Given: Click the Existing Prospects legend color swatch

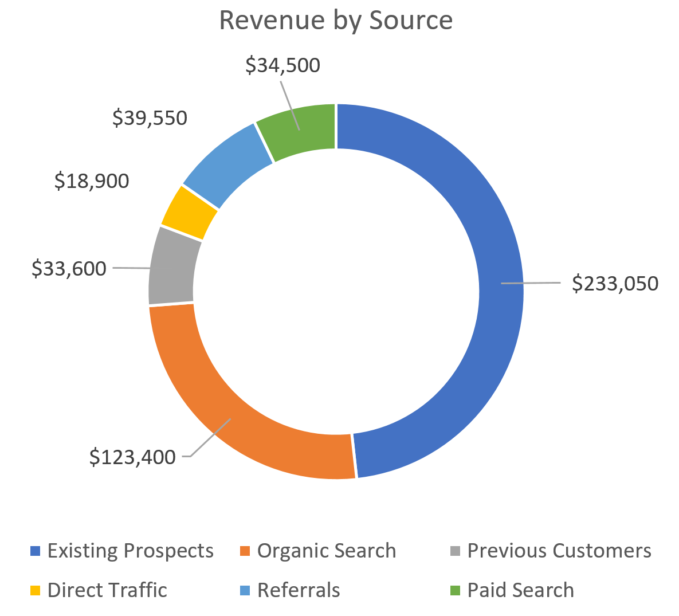Looking at the screenshot, I should point(35,551).
